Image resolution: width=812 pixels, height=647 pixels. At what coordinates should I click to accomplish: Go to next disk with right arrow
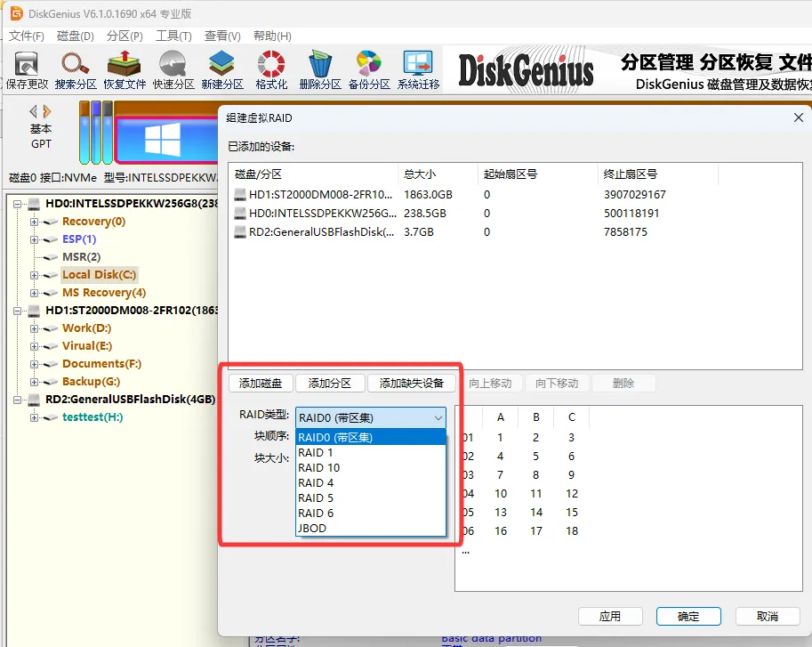tap(47, 111)
